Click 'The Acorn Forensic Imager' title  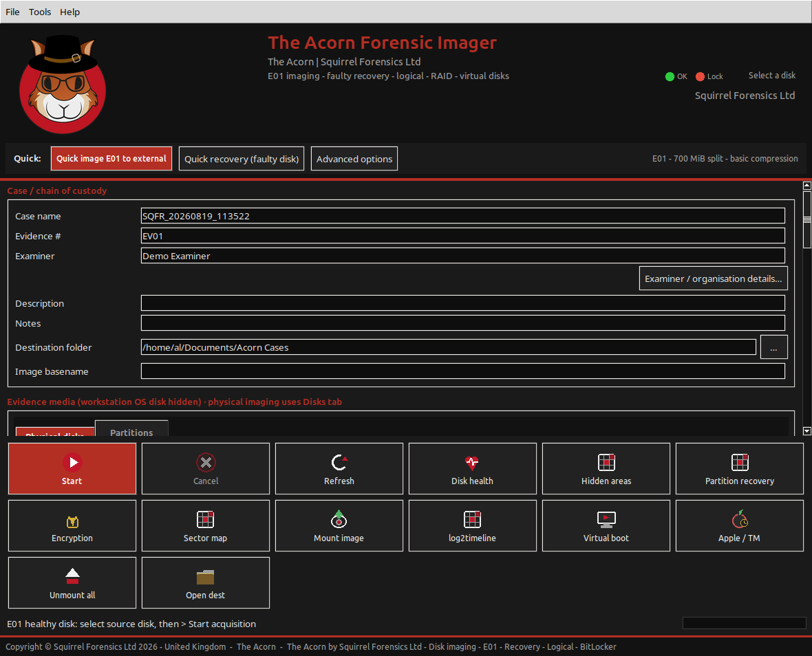(x=382, y=43)
